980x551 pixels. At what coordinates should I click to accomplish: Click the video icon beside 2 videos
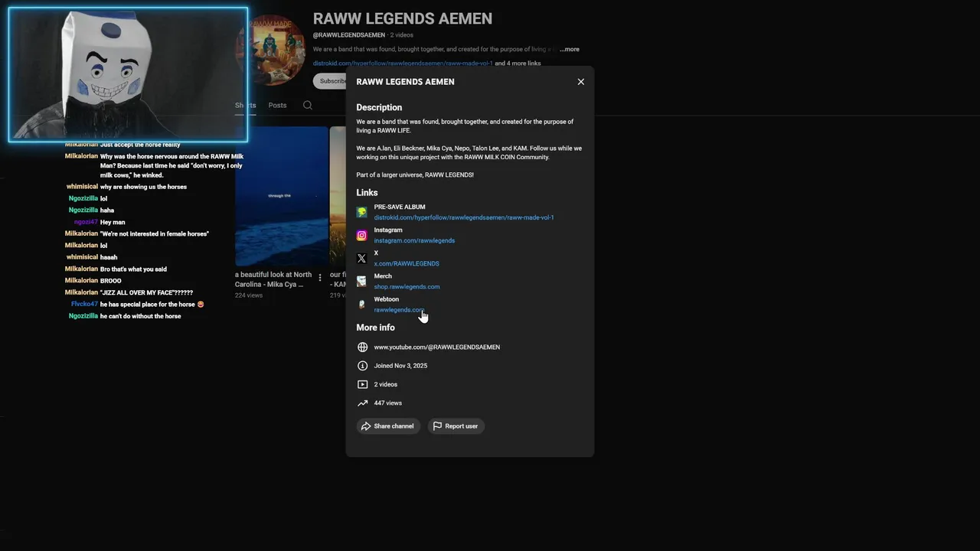tap(363, 384)
